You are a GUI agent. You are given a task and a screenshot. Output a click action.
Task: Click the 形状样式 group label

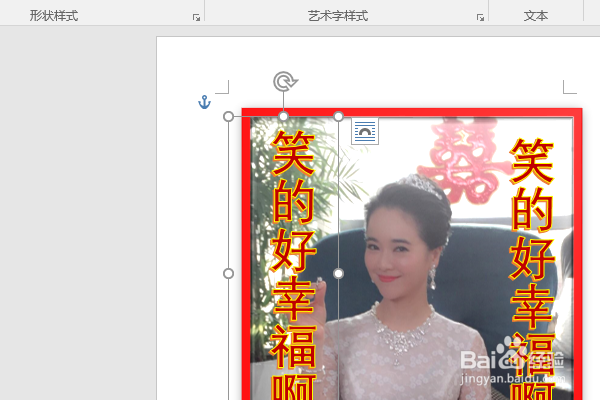[x=54, y=16]
